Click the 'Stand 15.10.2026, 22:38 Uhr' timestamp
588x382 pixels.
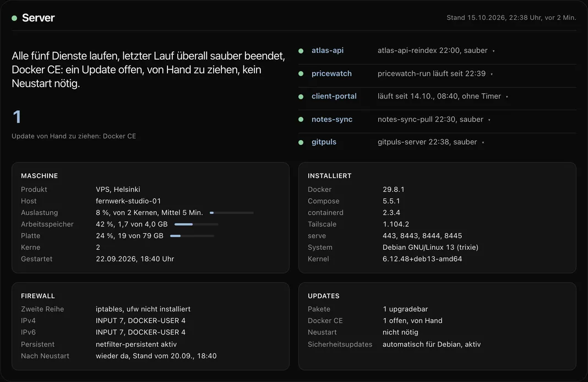coord(493,18)
